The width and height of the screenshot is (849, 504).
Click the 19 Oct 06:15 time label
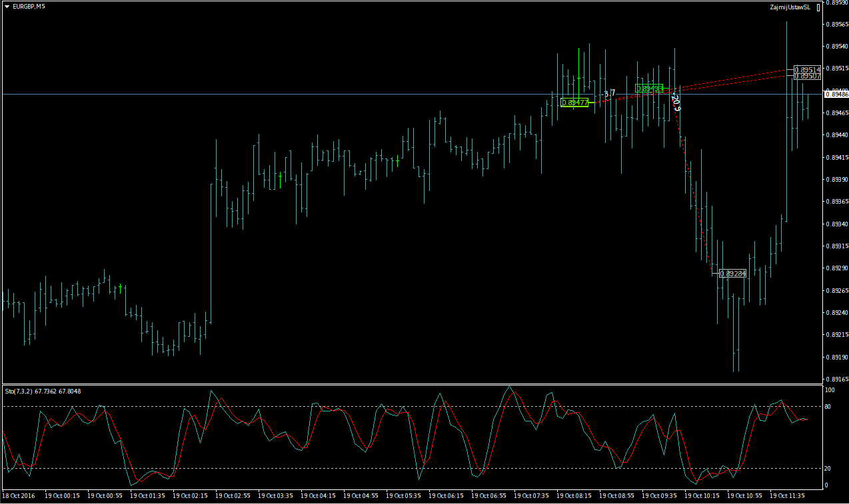[x=445, y=496]
